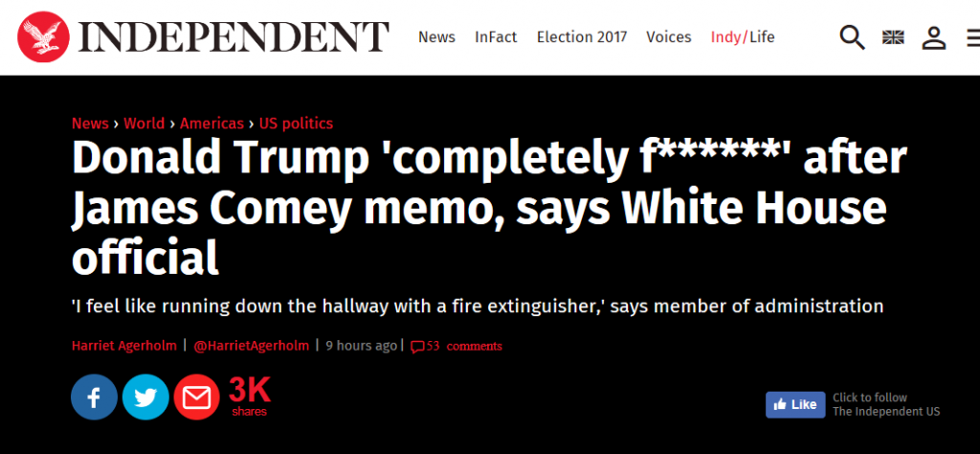The image size is (980, 454).
Task: Share article via Twitter bird icon
Action: pos(145,397)
